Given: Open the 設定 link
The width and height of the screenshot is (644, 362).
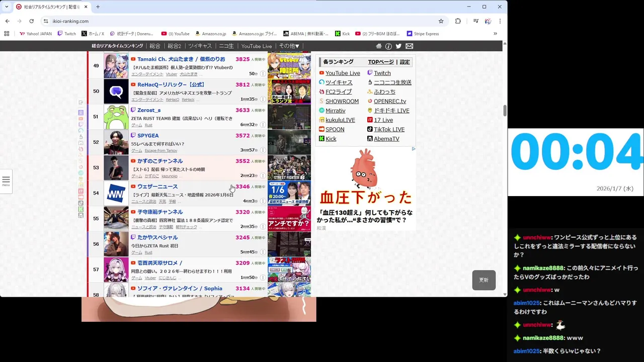Looking at the screenshot, I should (x=405, y=62).
